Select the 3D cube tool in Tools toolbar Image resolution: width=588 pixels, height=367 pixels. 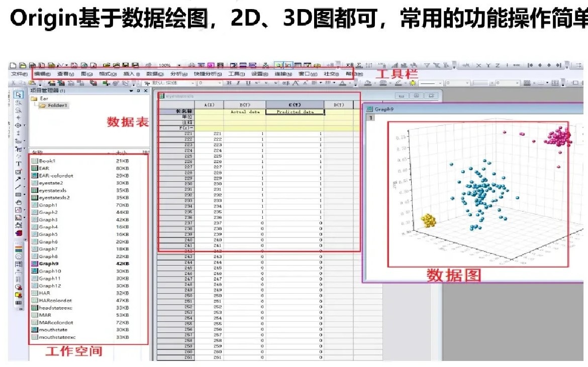19,233
